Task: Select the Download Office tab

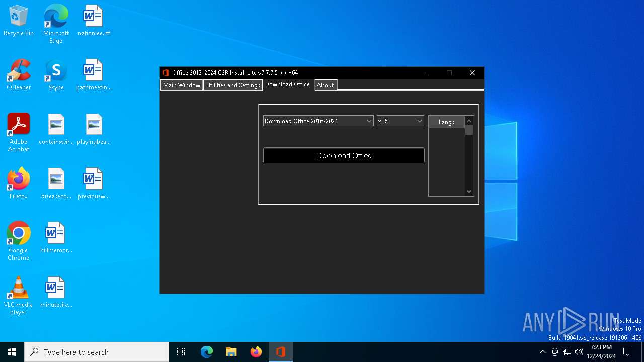Action: coord(287,84)
